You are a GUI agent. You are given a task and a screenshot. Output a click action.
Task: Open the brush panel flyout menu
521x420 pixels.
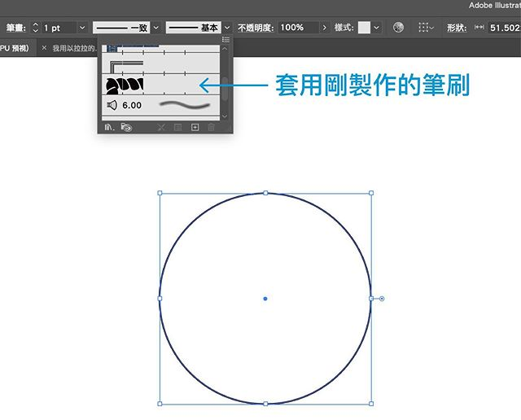(226, 40)
